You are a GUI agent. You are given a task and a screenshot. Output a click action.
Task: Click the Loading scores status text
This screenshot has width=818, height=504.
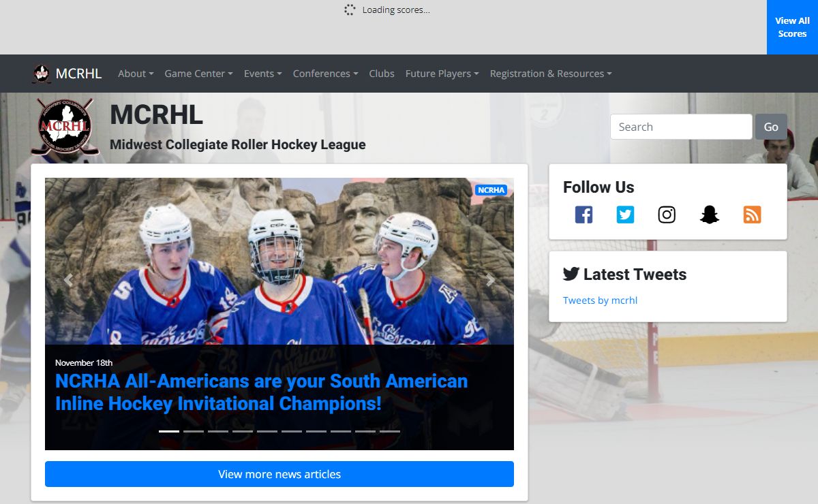(396, 10)
